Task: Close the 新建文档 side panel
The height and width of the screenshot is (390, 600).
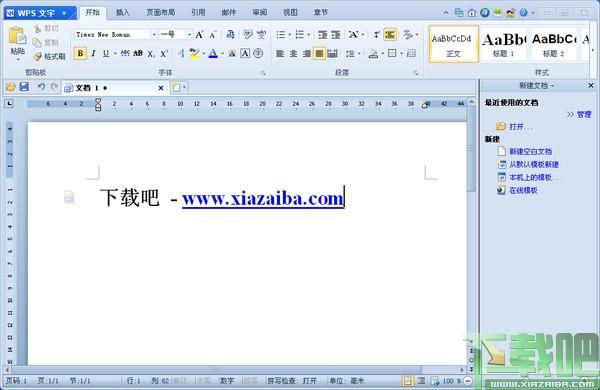Action: [x=591, y=86]
